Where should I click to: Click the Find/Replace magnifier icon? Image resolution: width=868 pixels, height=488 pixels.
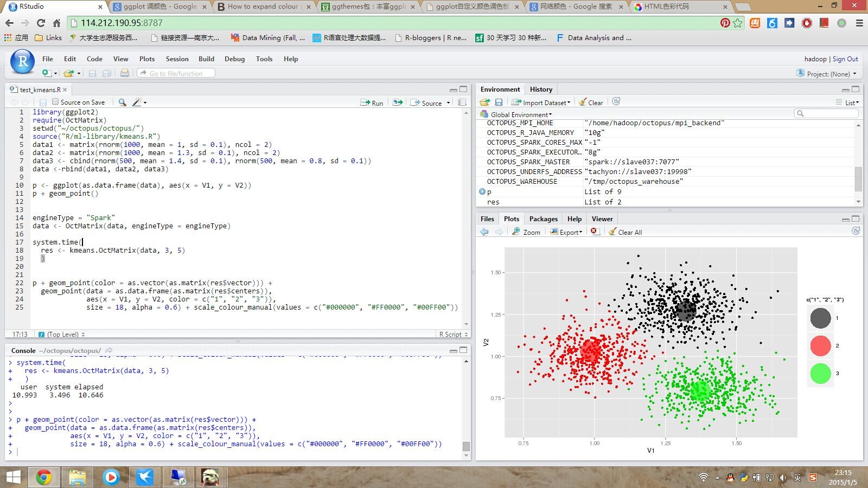[x=123, y=102]
